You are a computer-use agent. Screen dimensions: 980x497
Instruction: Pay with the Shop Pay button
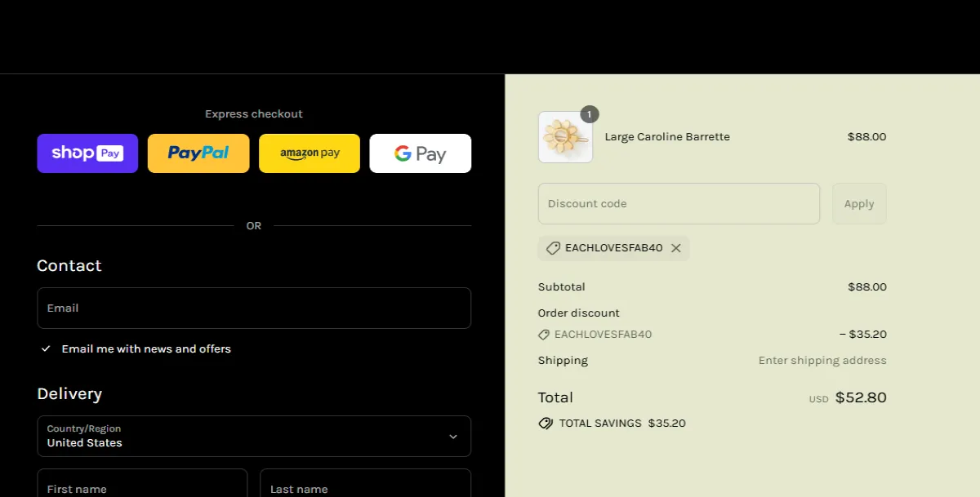[x=87, y=153]
